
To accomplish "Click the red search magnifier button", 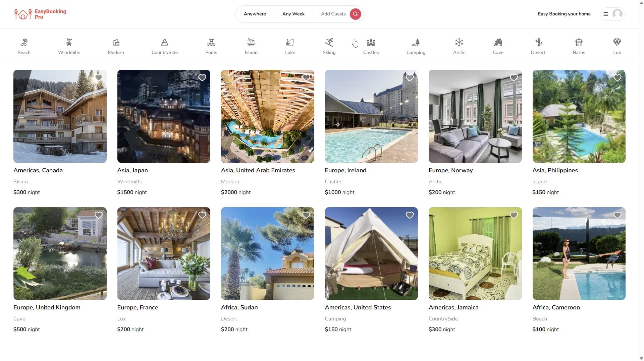I will click(355, 14).
